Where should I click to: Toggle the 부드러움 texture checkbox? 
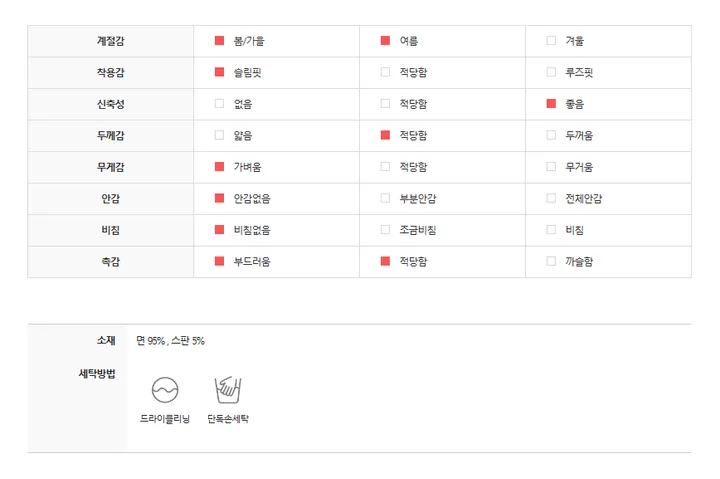(219, 261)
